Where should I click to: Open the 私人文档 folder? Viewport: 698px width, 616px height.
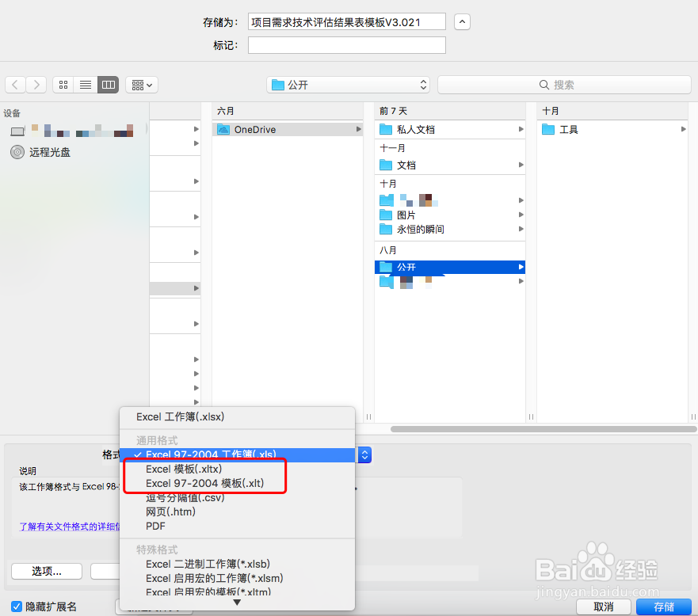tap(449, 129)
